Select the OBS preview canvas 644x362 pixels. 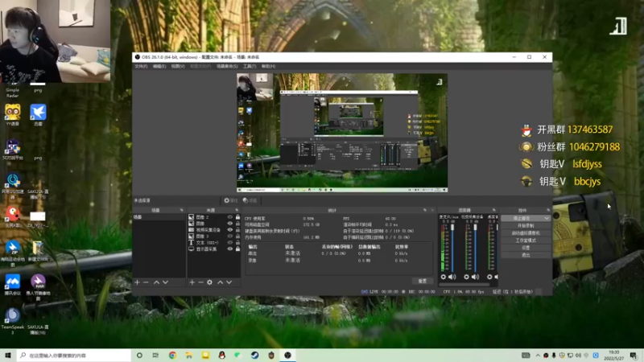coord(342,133)
